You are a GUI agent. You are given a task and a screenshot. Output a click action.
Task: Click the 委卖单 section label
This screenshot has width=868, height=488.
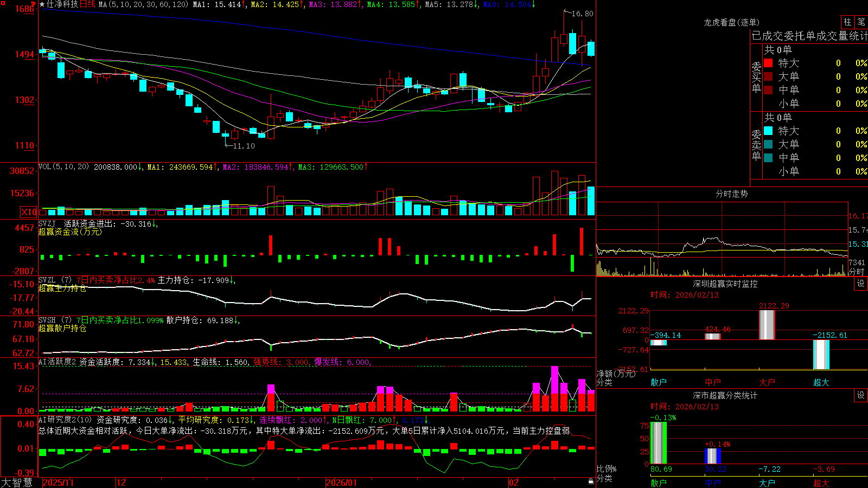click(x=756, y=145)
